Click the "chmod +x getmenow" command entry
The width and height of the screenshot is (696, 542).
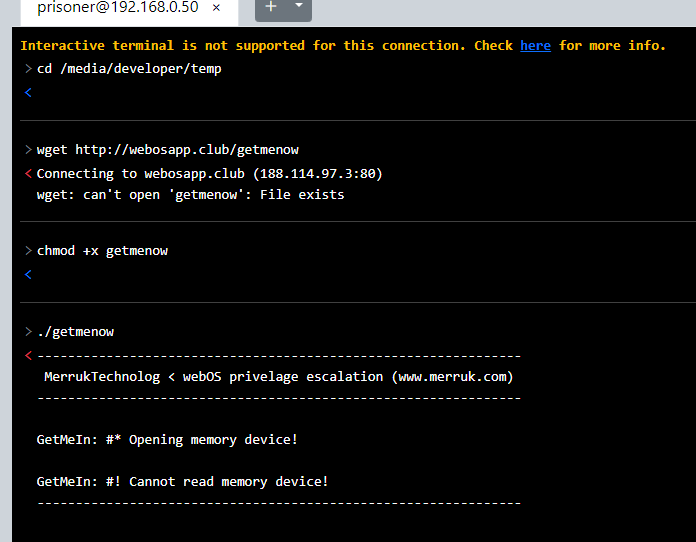[102, 251]
